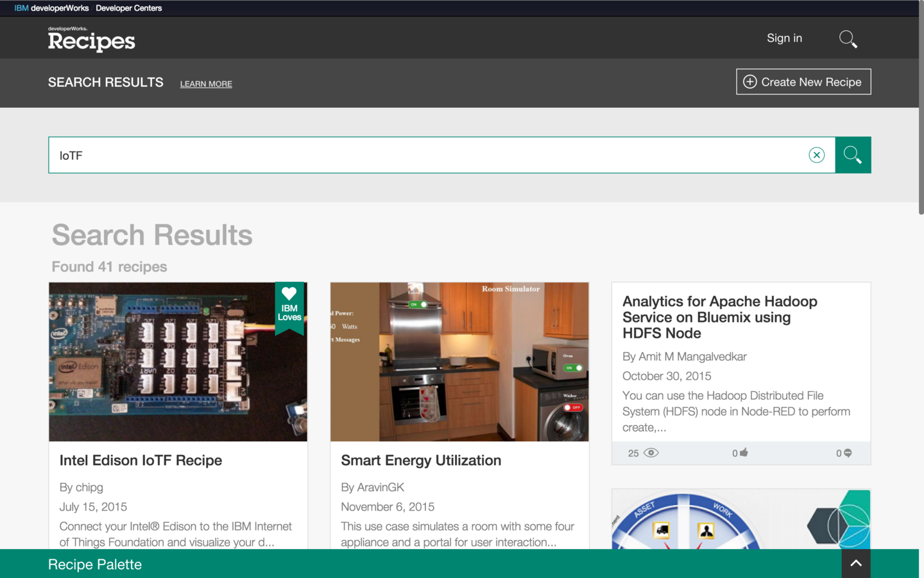This screenshot has height=578, width=924.
Task: Click the page vertical scrollbar
Action: point(921,109)
